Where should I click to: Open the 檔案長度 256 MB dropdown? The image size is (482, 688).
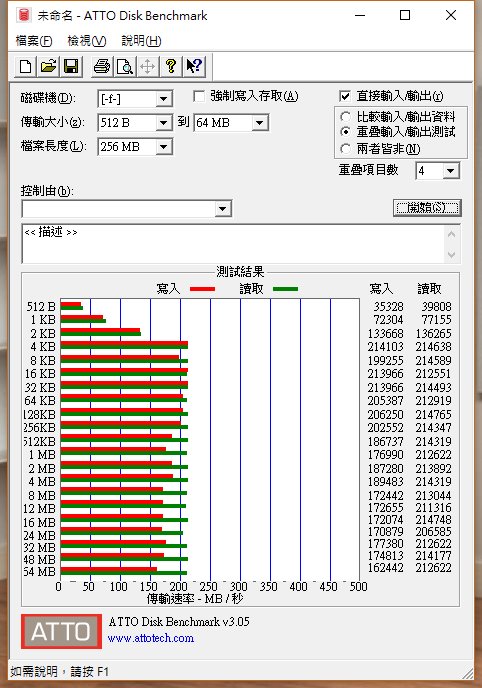click(x=164, y=147)
